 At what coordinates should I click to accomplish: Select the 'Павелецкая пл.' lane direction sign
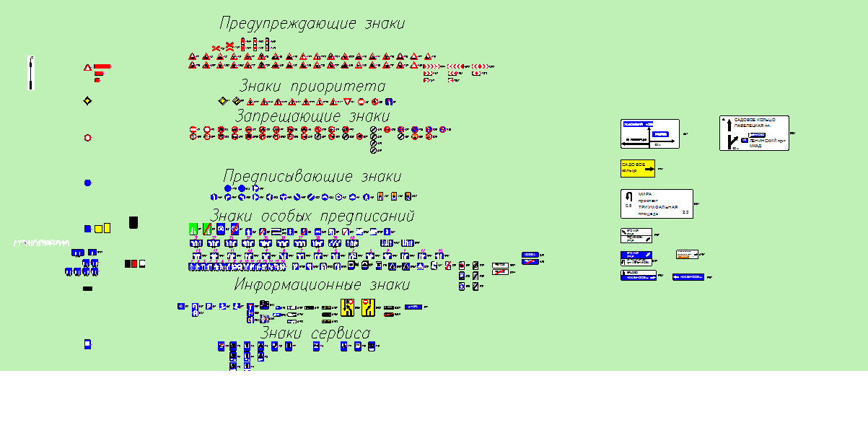(753, 134)
